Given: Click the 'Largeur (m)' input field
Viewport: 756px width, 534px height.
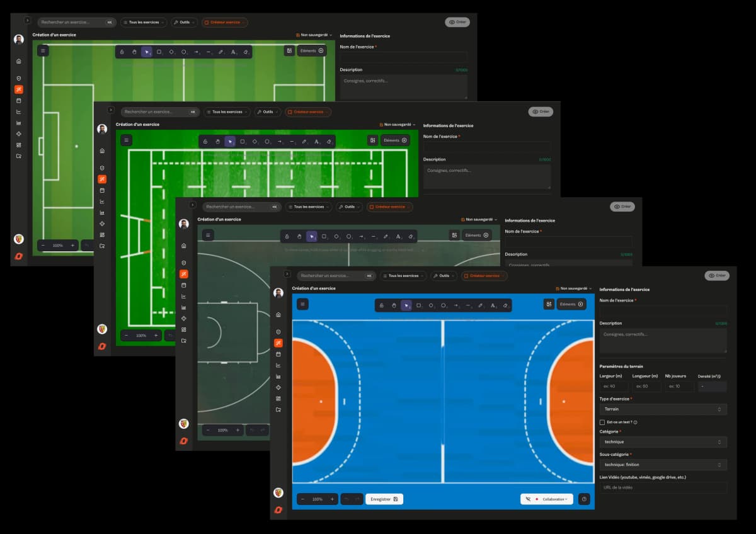Looking at the screenshot, I should tap(614, 386).
